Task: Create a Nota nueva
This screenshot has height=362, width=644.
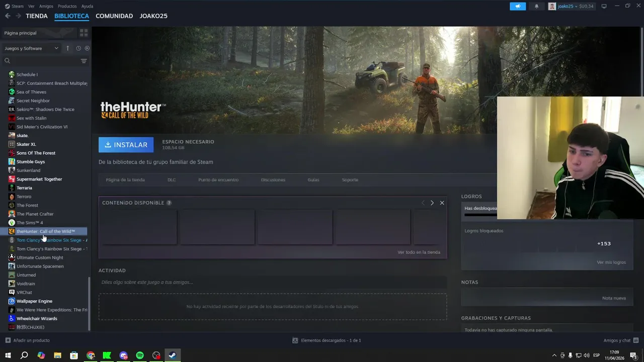Action: (614, 298)
